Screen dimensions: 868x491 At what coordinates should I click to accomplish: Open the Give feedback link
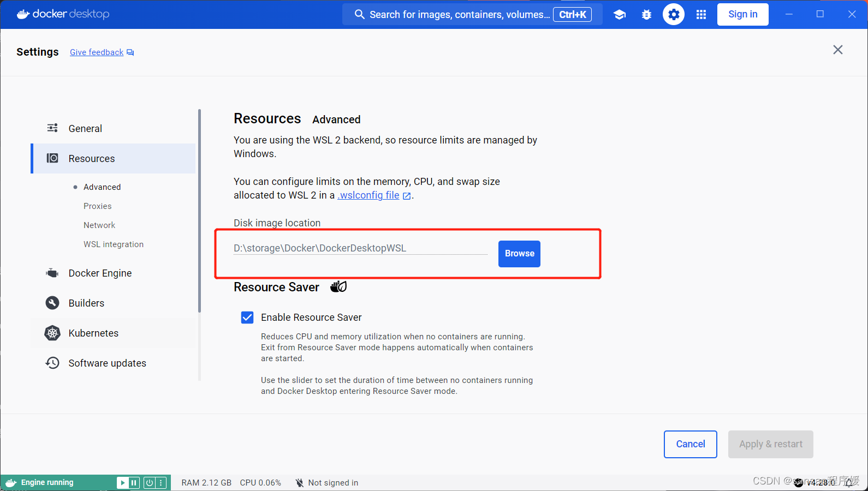97,52
